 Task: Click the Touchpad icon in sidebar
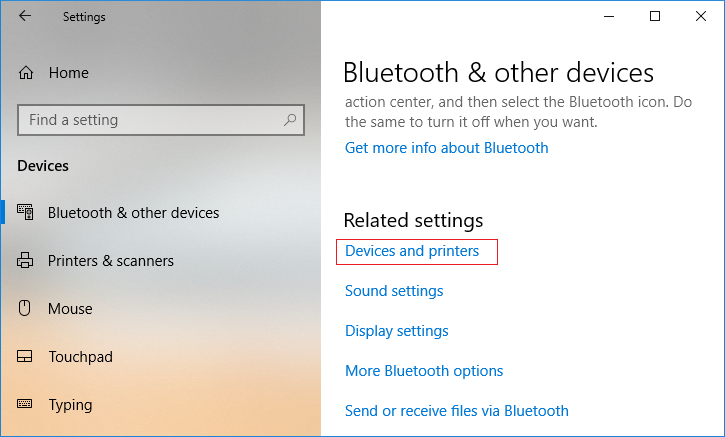point(26,357)
